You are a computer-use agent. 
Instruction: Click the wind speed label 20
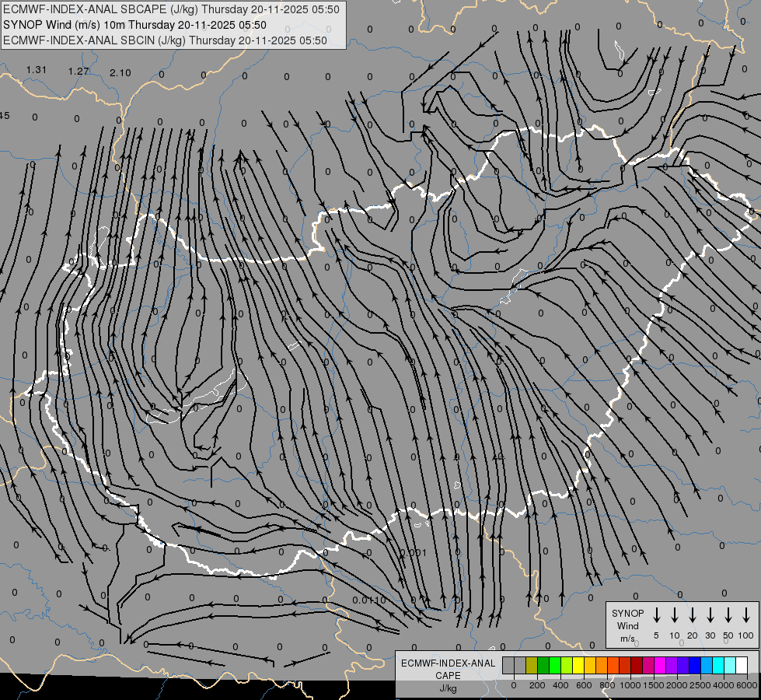693,635
